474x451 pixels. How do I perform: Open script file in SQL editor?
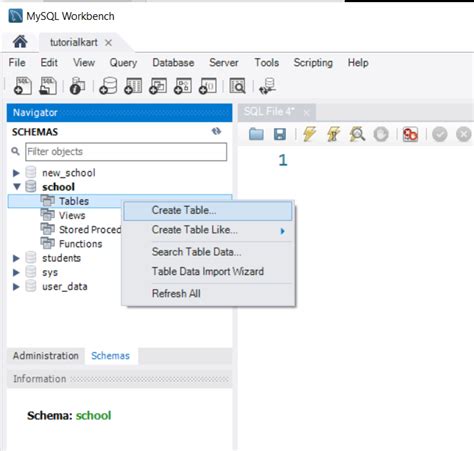[x=256, y=134]
